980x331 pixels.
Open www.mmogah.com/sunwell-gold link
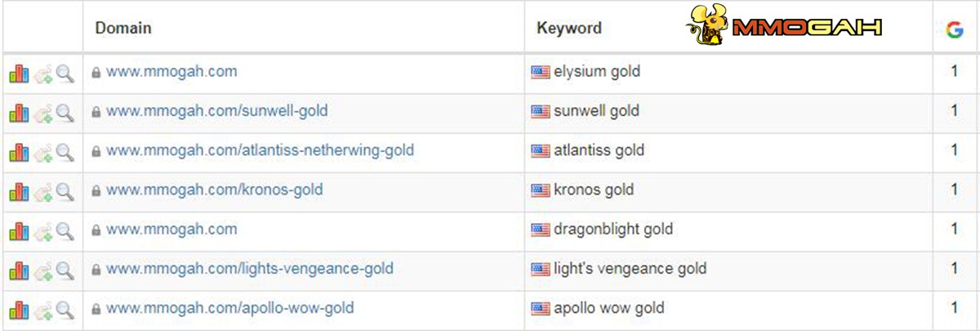click(216, 111)
